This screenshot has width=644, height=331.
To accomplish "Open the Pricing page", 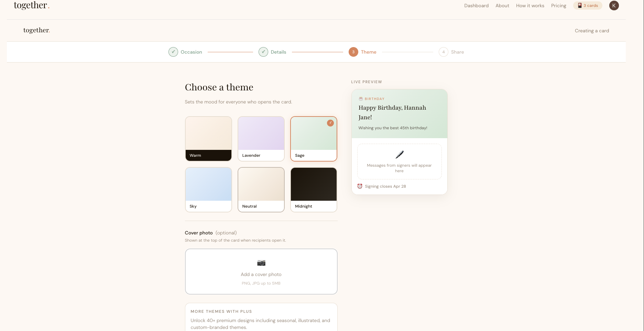I will pos(558,5).
